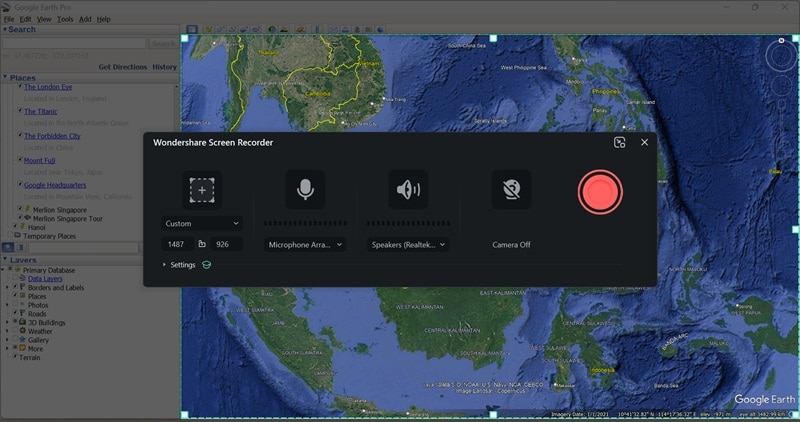800x422 pixels.
Task: Expand the Borders and Labels layer tree
Action: pyautogui.click(x=7, y=288)
